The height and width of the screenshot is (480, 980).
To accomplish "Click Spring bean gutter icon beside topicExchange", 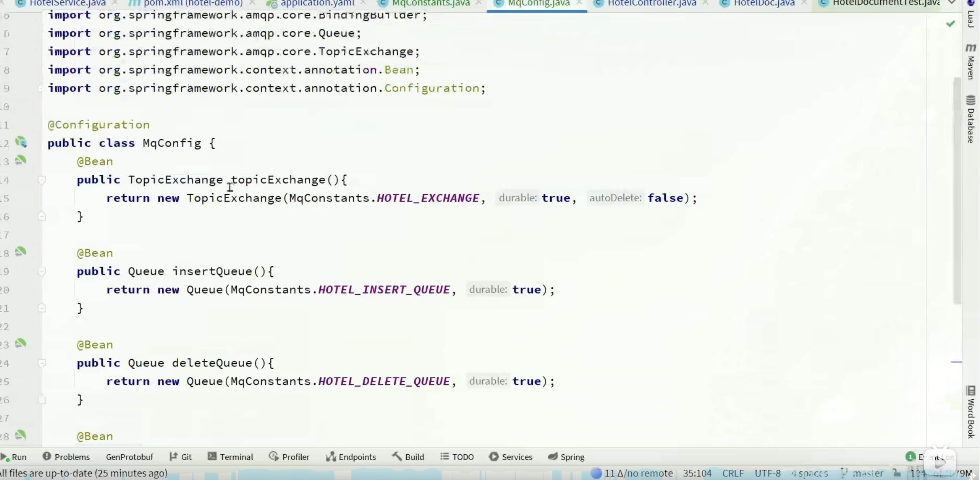I will pyautogui.click(x=21, y=161).
